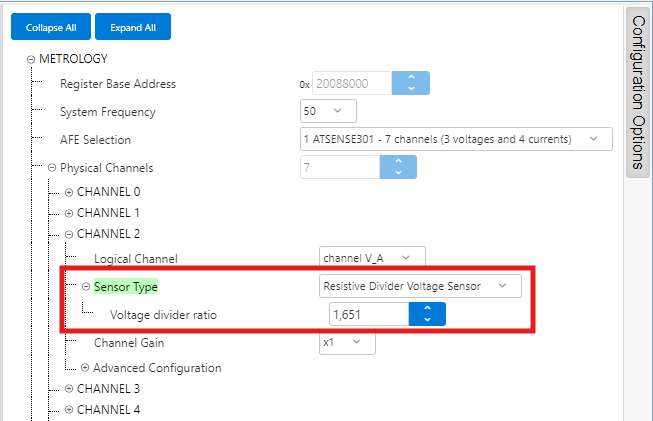
Task: Open the Logical Channel dropdown
Action: pos(372,258)
